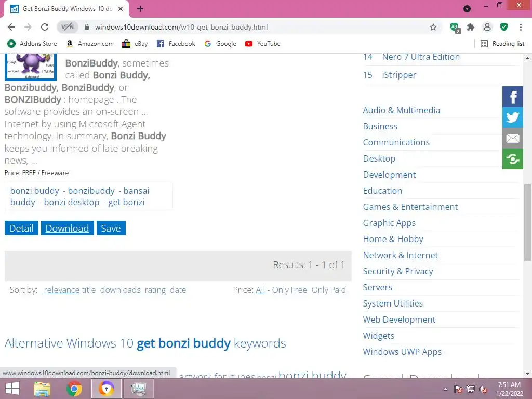Share via email sidebar icon
Screen dimensions: 532x399
[x=513, y=138]
